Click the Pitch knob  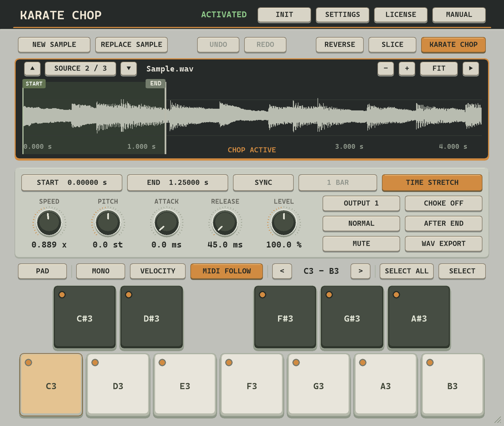pos(108,223)
